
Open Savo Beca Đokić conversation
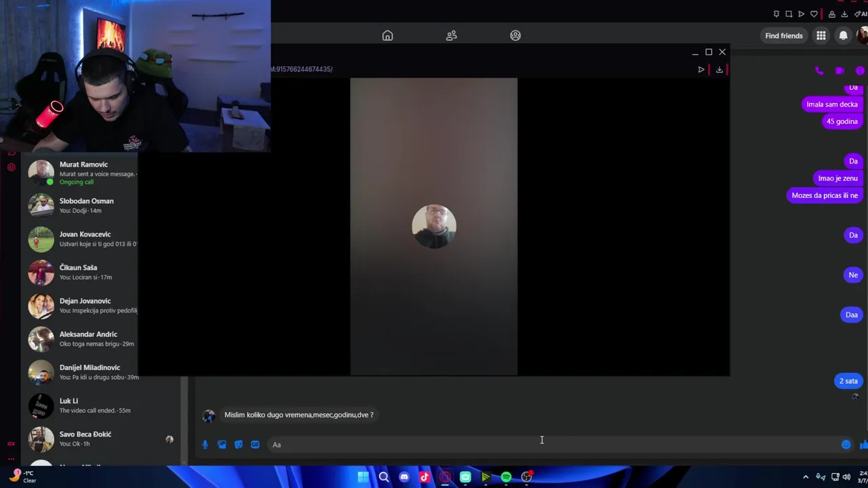pos(102,438)
